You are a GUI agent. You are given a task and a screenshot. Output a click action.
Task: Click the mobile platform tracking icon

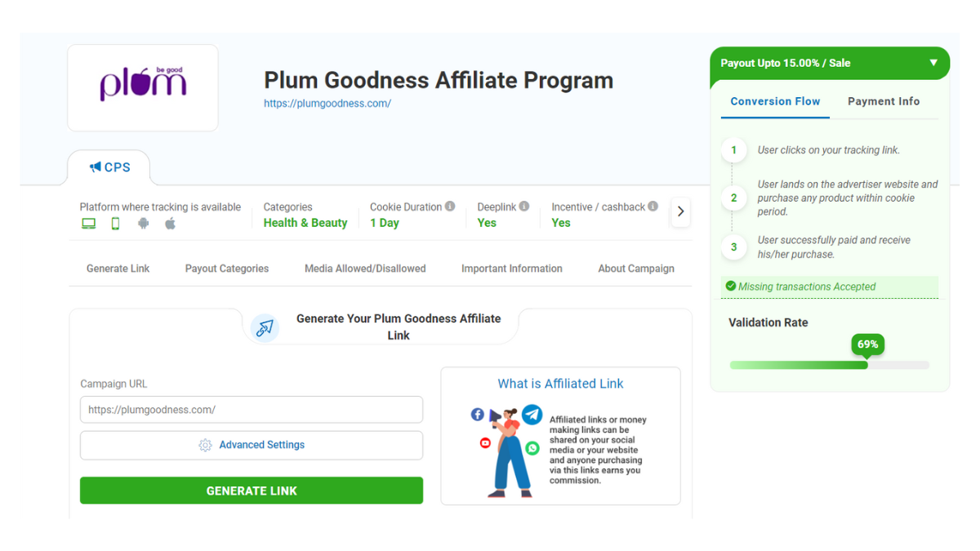pos(115,222)
